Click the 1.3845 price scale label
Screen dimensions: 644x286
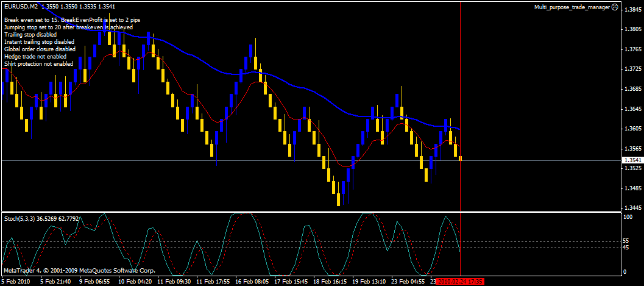pos(632,10)
